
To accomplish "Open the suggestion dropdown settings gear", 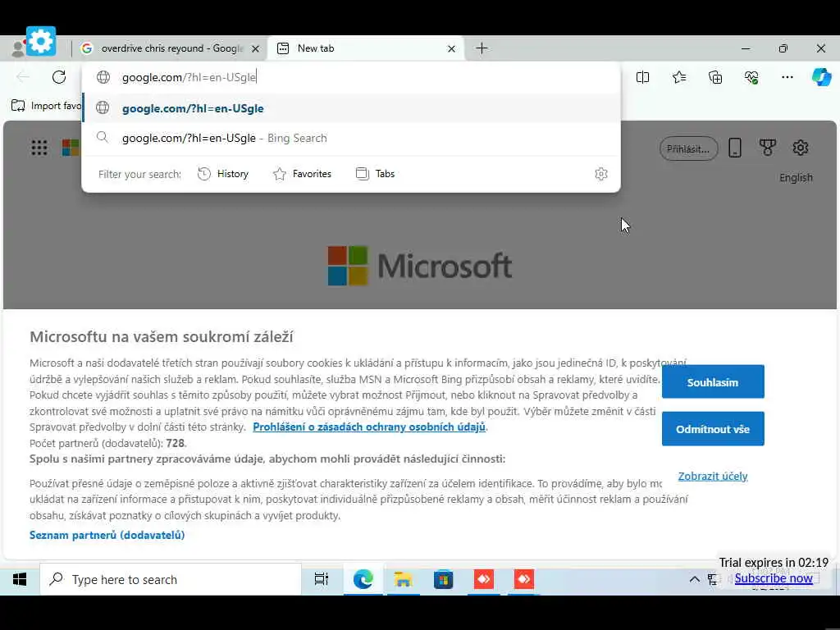I will click(601, 174).
